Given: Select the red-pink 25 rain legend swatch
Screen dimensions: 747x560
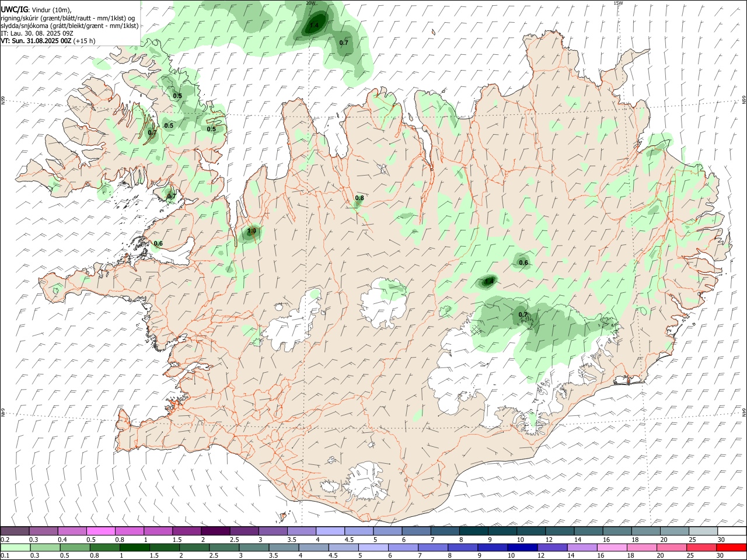Looking at the screenshot, I should [x=701, y=548].
